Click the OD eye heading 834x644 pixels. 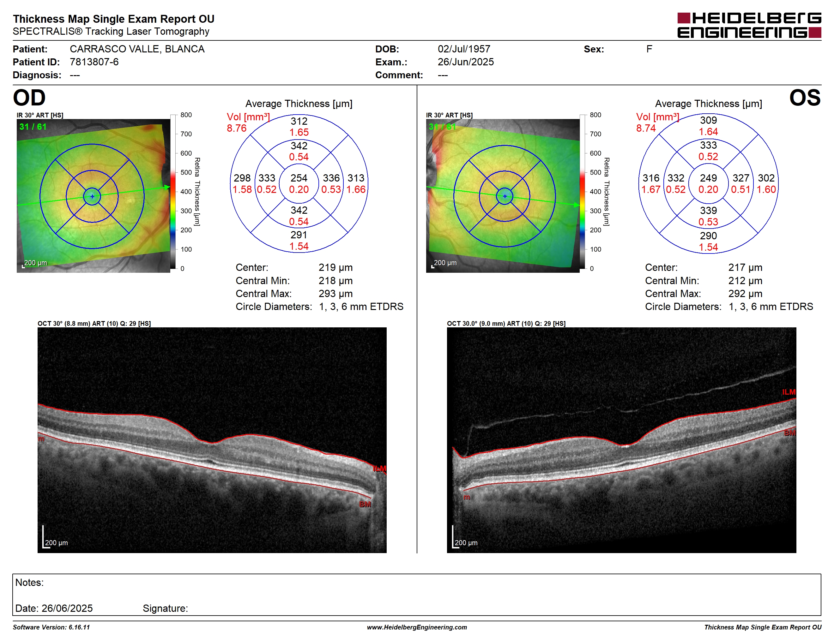29,98
